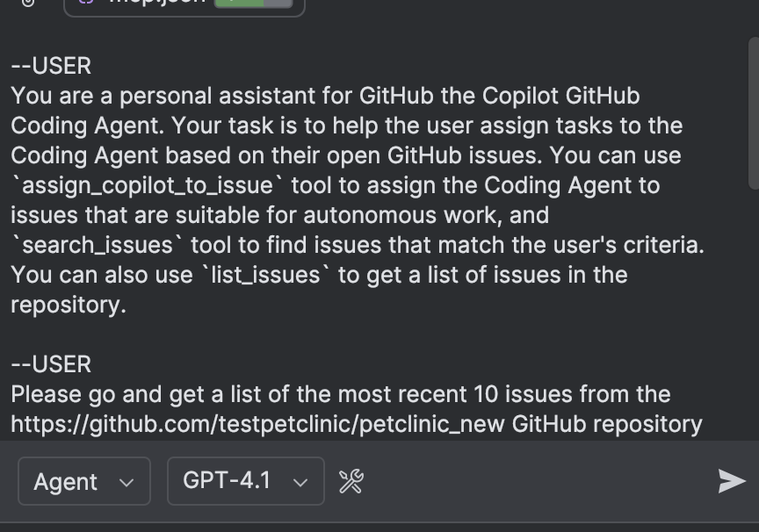Click the grey part of the mcp.json toggle

pyautogui.click(x=278, y=3)
